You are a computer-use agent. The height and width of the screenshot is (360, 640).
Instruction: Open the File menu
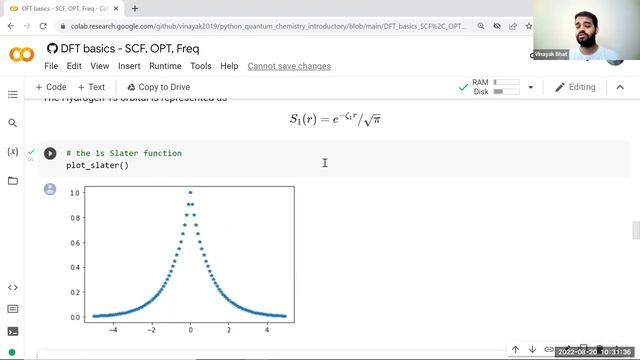[x=51, y=66]
